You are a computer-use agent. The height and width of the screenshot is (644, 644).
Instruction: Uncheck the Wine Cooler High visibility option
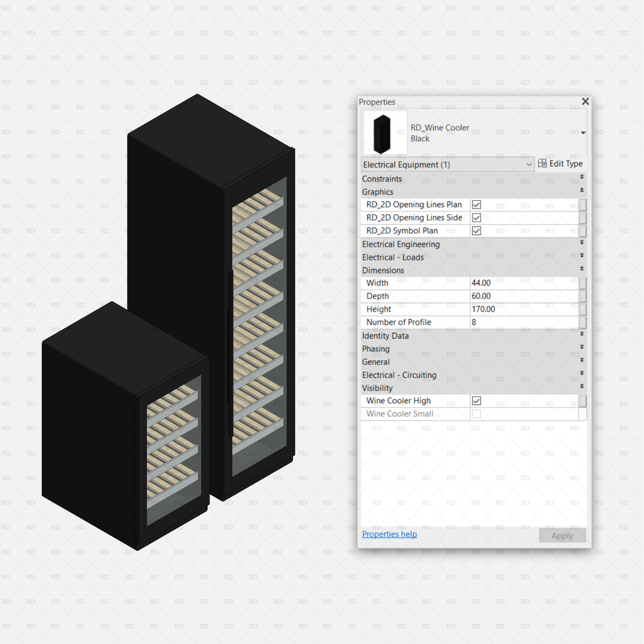(476, 401)
